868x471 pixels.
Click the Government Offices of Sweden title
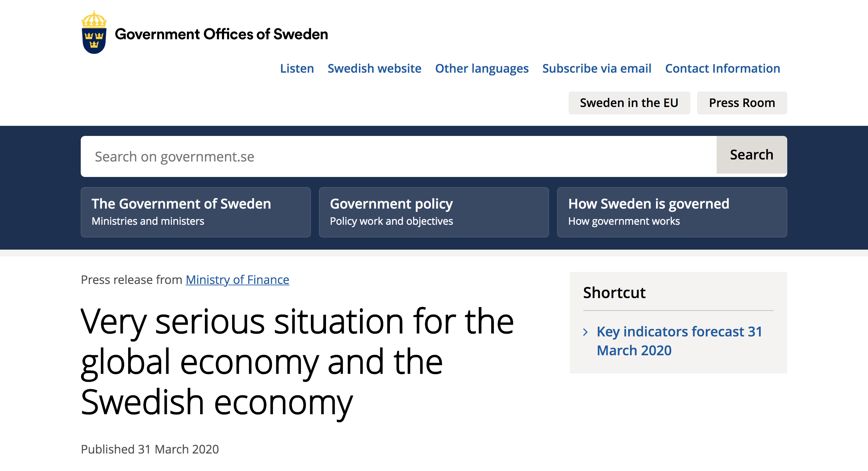pyautogui.click(x=221, y=34)
